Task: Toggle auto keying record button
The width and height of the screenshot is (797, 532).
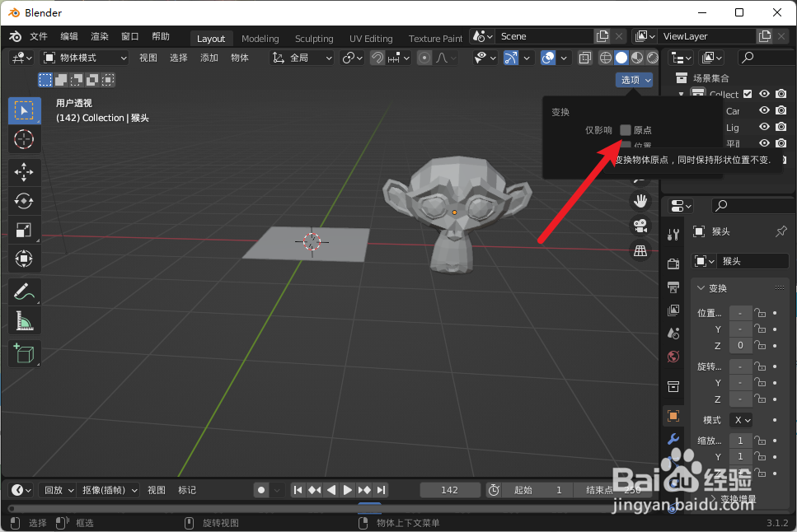Action: (x=261, y=490)
